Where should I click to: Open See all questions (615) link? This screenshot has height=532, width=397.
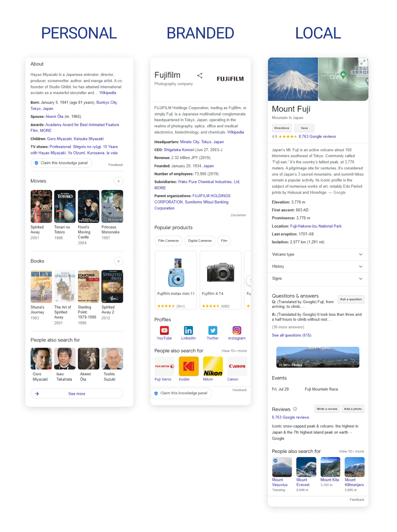pyautogui.click(x=291, y=335)
